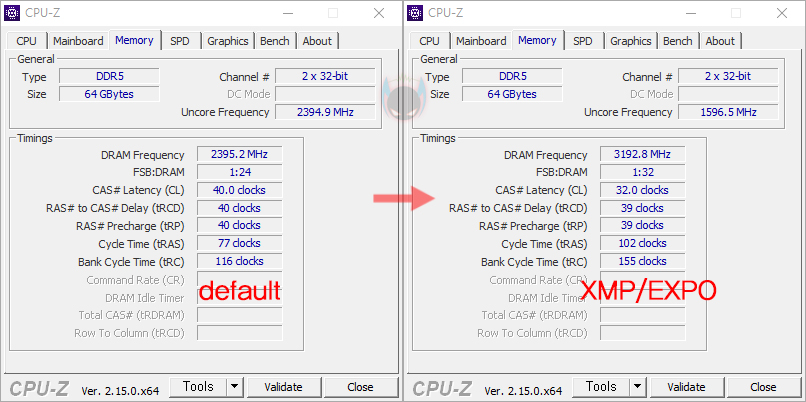Click empty DC Mode field in left window
The width and height of the screenshot is (806, 402).
pyautogui.click(x=325, y=94)
